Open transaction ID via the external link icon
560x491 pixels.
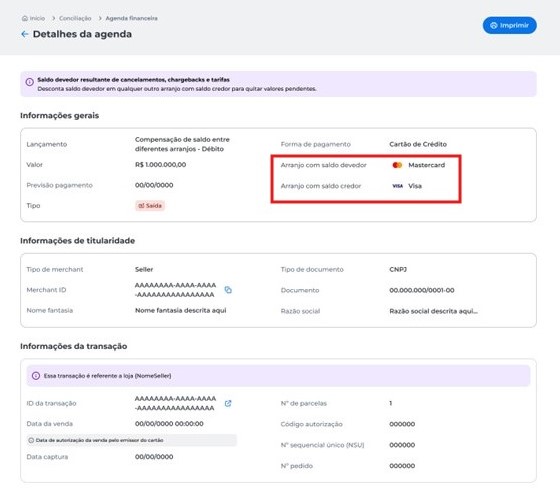click(x=228, y=403)
